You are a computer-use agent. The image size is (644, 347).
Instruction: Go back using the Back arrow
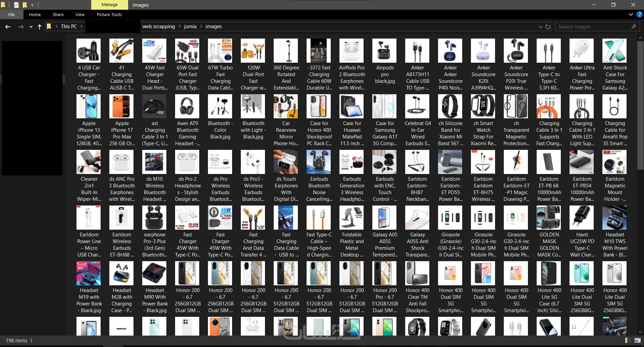pyautogui.click(x=8, y=26)
